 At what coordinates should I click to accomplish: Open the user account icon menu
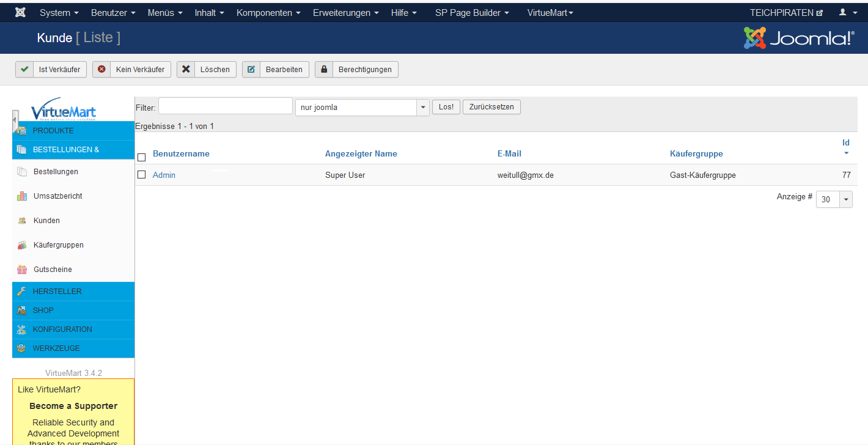click(x=847, y=12)
